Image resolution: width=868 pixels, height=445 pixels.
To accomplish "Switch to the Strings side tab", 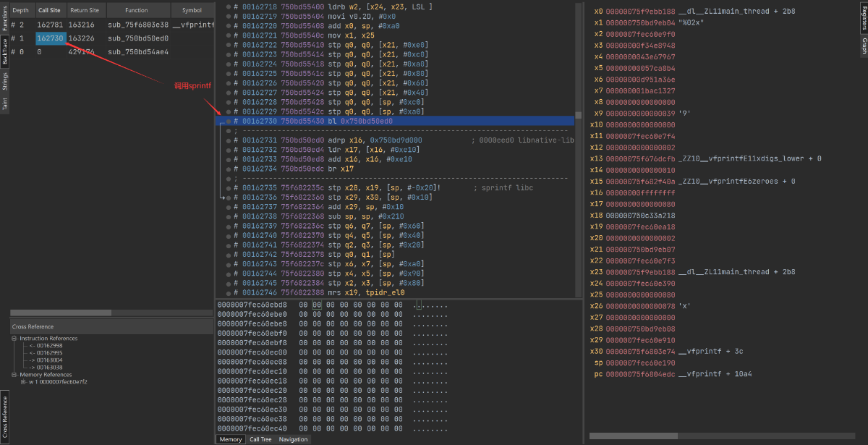I will tap(4, 81).
